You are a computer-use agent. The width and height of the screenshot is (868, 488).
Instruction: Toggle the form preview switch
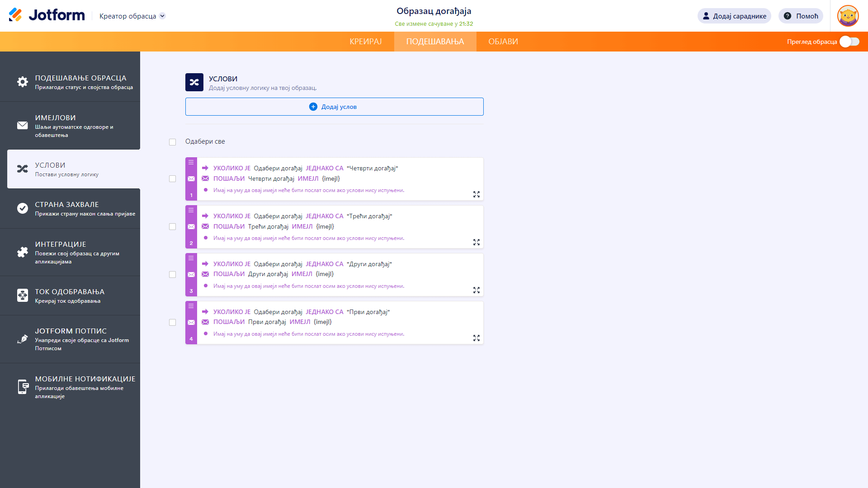pyautogui.click(x=849, y=42)
